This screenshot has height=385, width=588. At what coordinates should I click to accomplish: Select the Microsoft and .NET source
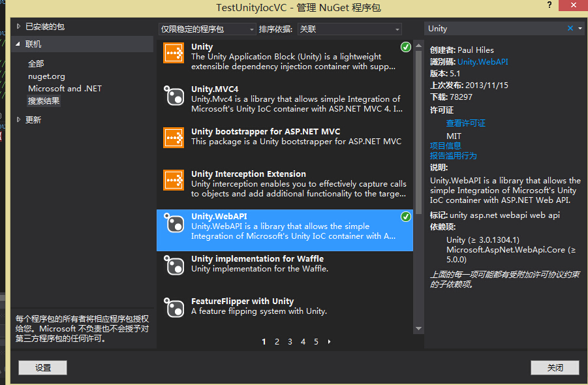pyautogui.click(x=65, y=89)
